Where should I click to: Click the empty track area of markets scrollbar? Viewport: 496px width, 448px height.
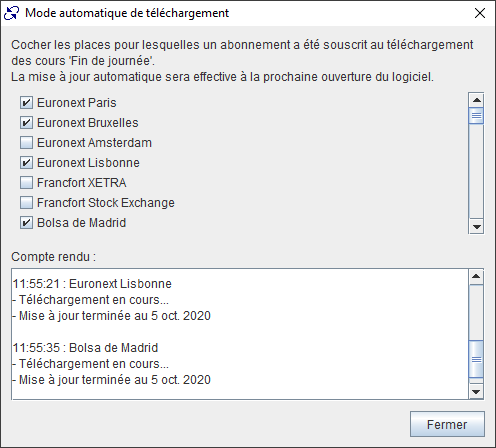476,172
